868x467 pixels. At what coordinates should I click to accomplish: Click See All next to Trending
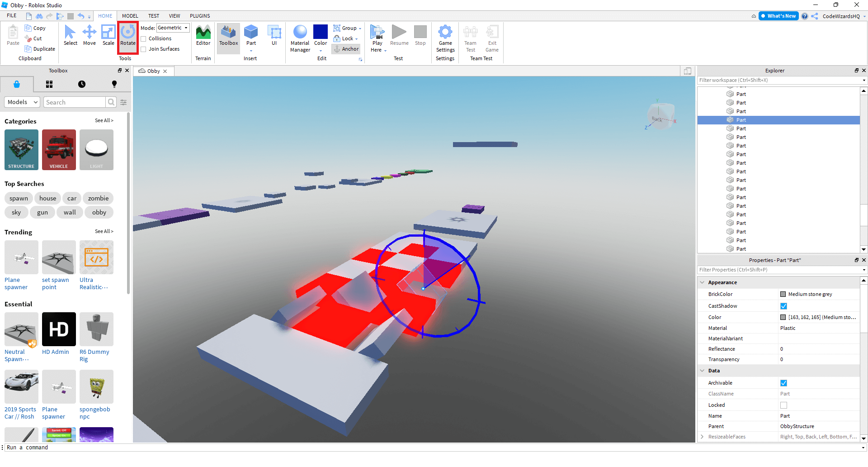coord(104,231)
